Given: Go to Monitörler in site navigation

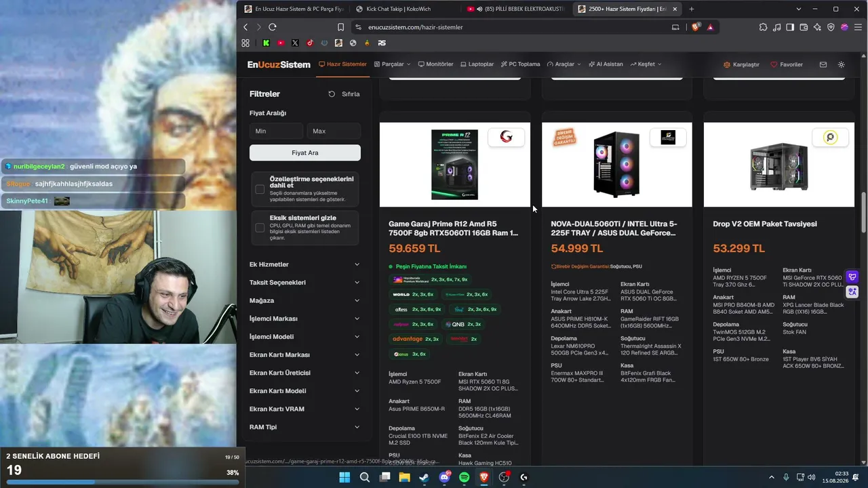Looking at the screenshot, I should pyautogui.click(x=435, y=64).
